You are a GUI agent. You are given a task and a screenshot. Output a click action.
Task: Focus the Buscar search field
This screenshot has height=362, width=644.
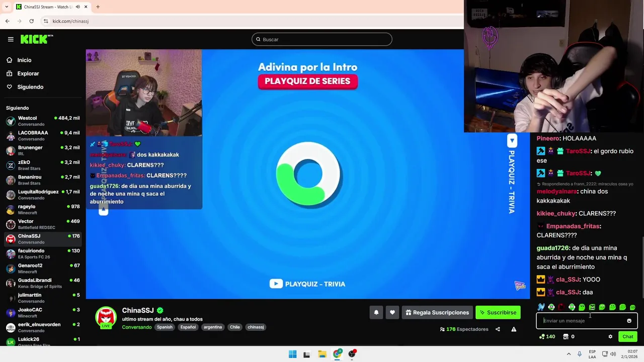322,39
